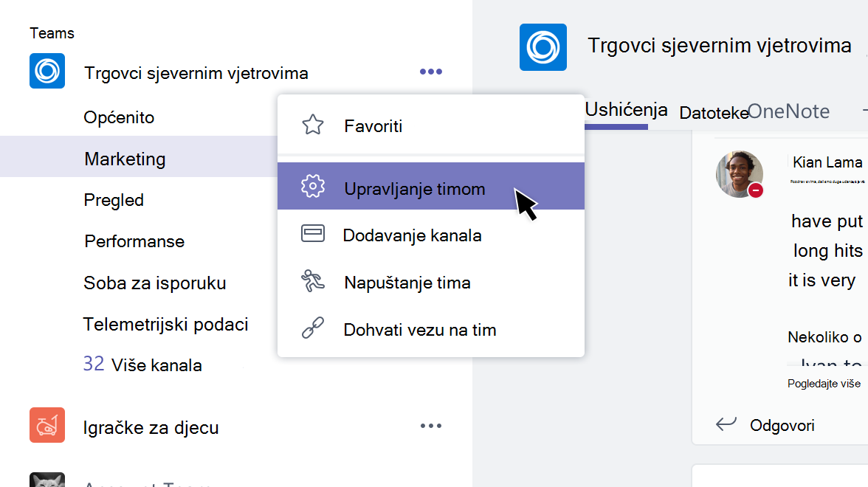The image size is (868, 487).
Task: Open more options for Trgovci sjevernim vjetrovima
Action: tap(431, 72)
